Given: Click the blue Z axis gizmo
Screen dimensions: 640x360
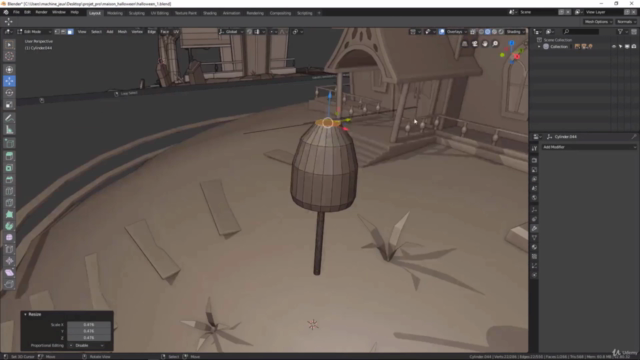Looking at the screenshot, I should coord(511,43).
